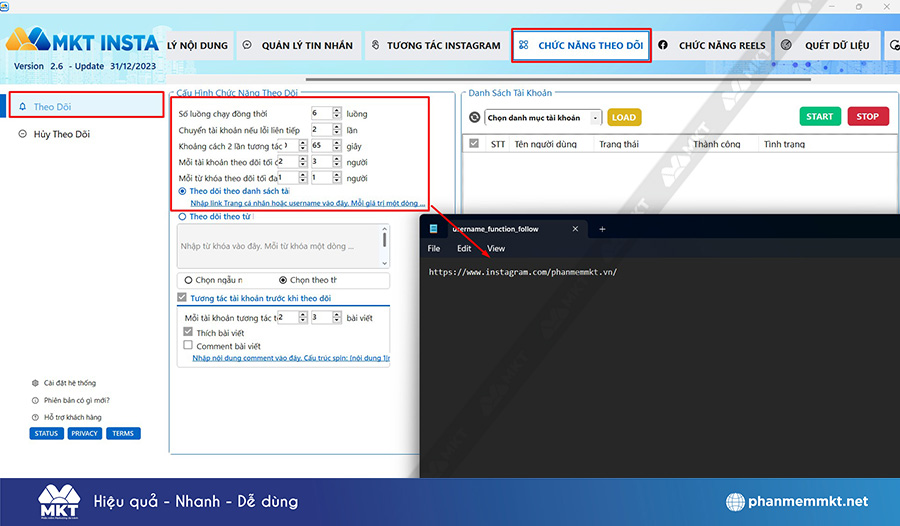Select the Theo dõi theo từ radio option
900x526 pixels.
coord(182,216)
